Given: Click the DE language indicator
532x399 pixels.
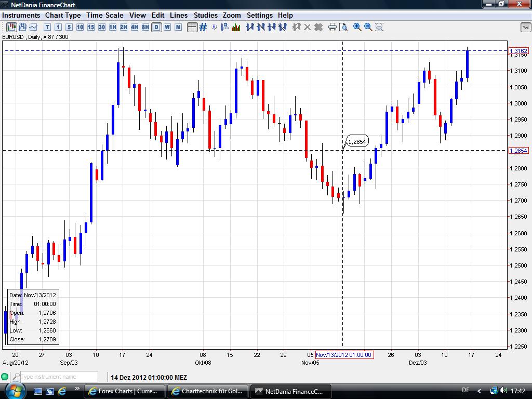Looking at the screenshot, I should point(465,390).
